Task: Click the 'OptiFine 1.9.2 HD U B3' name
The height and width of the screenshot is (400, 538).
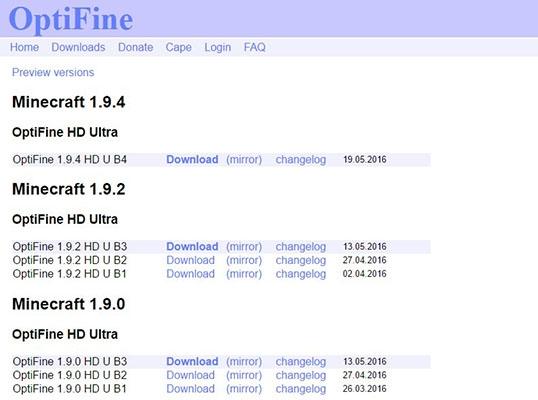Action: (x=70, y=247)
